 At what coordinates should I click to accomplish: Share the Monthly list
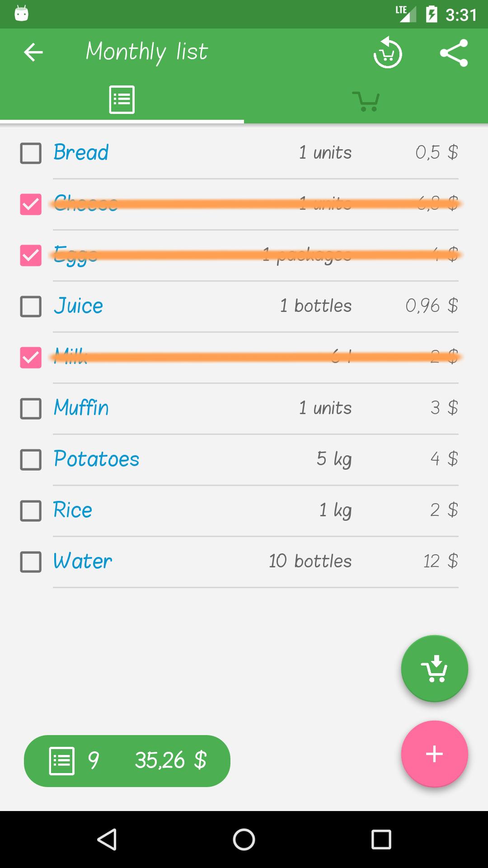click(454, 53)
